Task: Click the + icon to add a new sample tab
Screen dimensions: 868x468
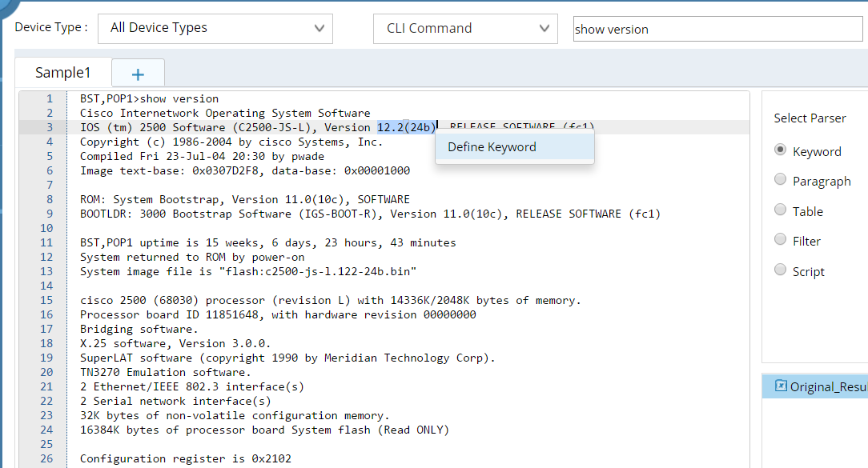Action: click(x=138, y=72)
